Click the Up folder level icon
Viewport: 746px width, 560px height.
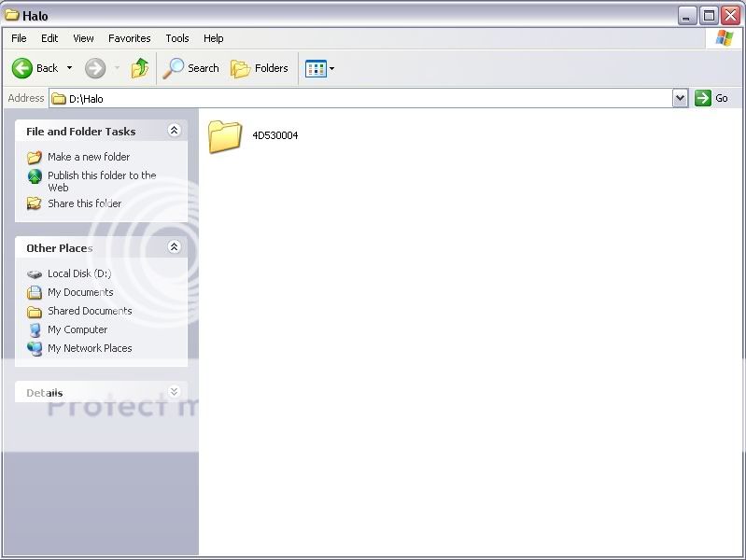(x=140, y=68)
